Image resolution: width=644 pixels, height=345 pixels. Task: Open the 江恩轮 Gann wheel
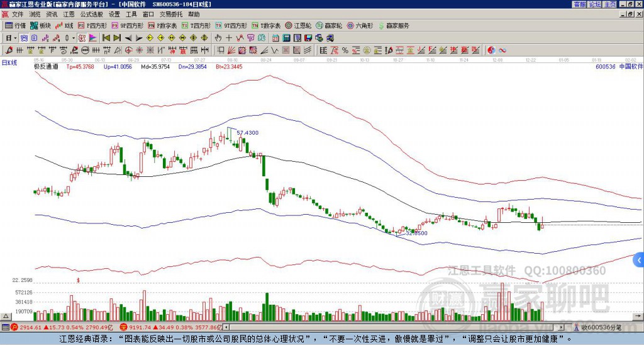pyautogui.click(x=299, y=25)
